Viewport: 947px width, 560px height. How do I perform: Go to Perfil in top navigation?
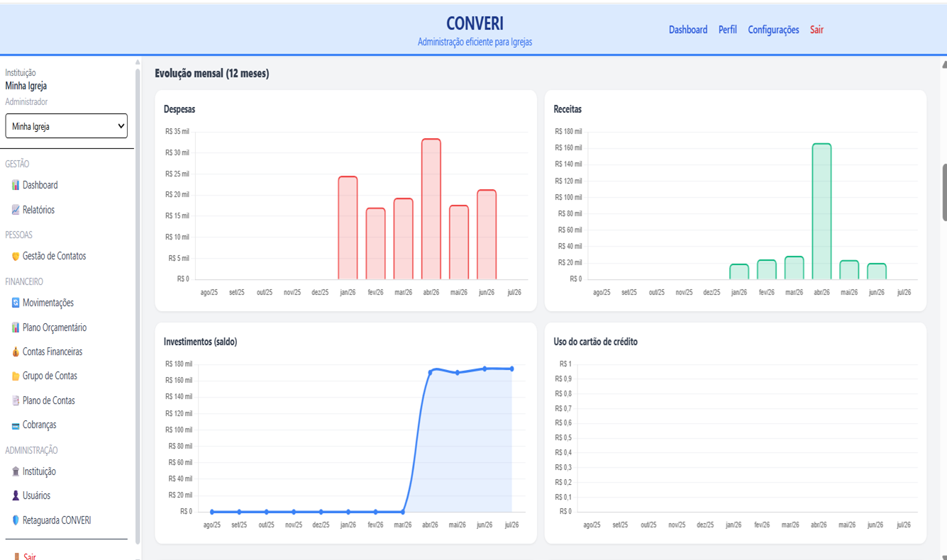728,30
